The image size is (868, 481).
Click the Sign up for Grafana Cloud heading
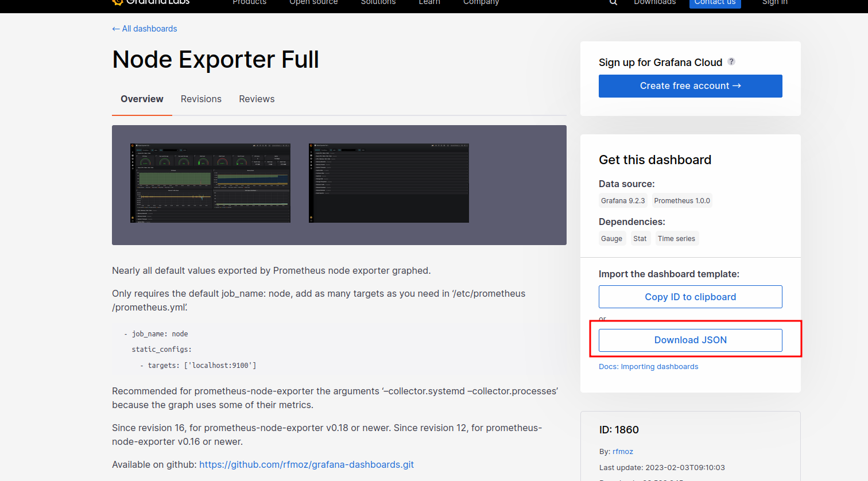[660, 63]
